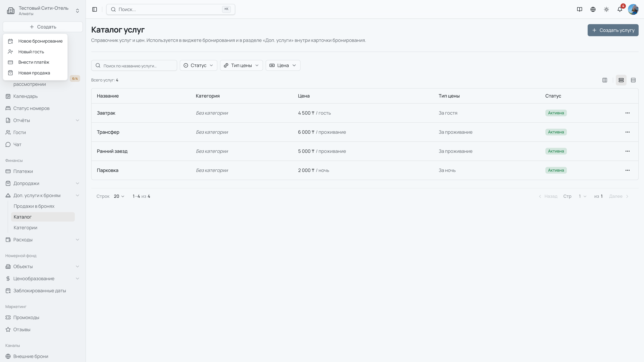Select Новое бронирование from the create menu

[35, 41]
